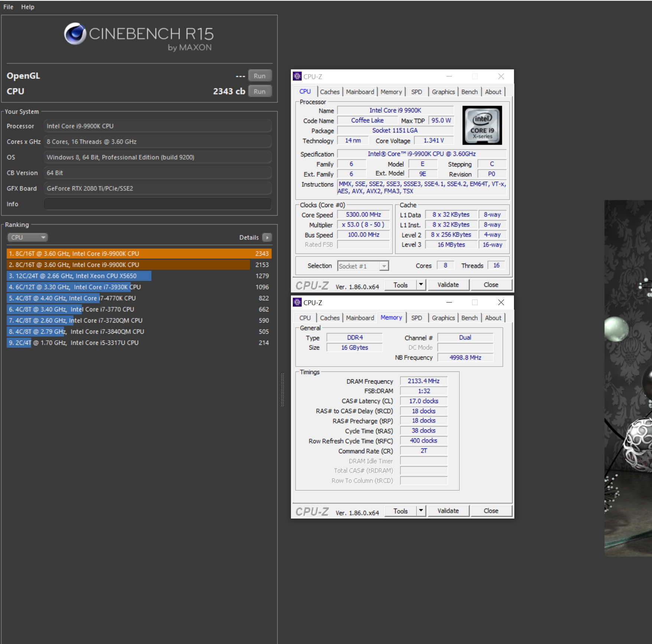The image size is (652, 644).
Task: Click Tools button in lower CPU-Z
Action: pyautogui.click(x=400, y=511)
